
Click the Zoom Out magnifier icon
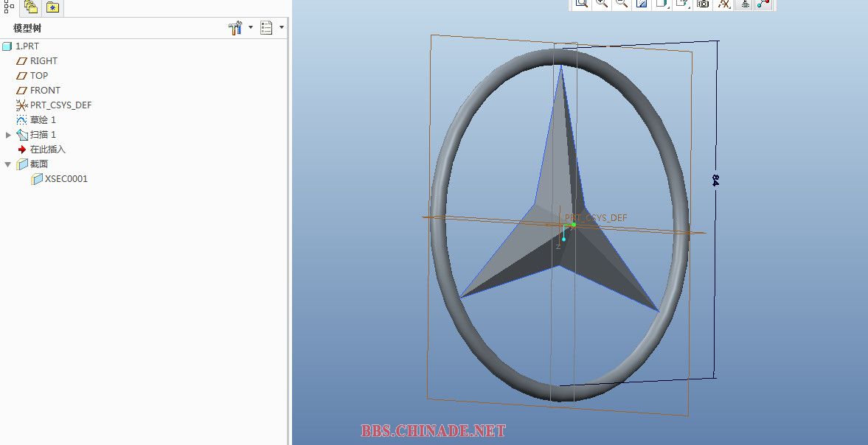(x=622, y=4)
